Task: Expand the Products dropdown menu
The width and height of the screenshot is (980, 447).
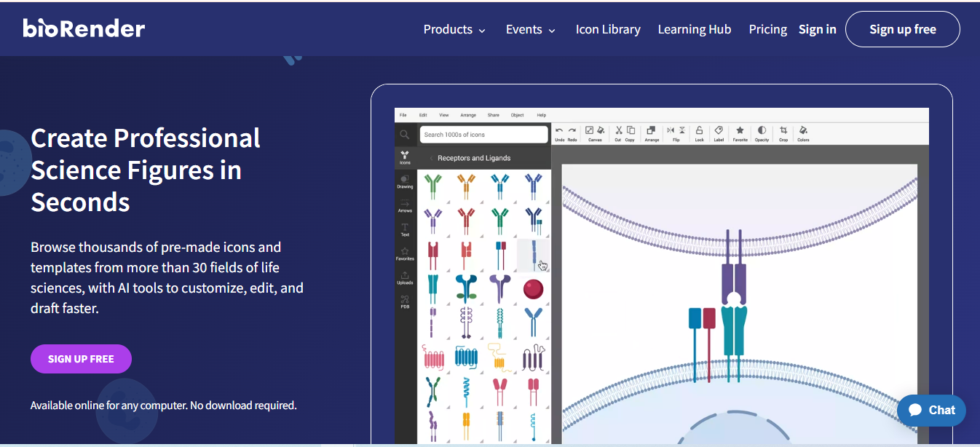Action: pyautogui.click(x=454, y=30)
